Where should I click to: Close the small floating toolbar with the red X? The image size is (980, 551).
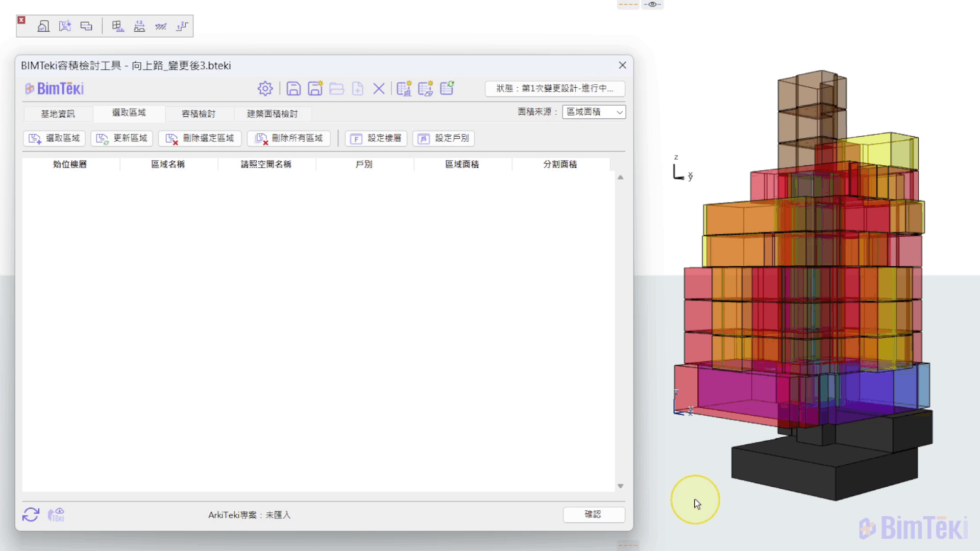21,20
